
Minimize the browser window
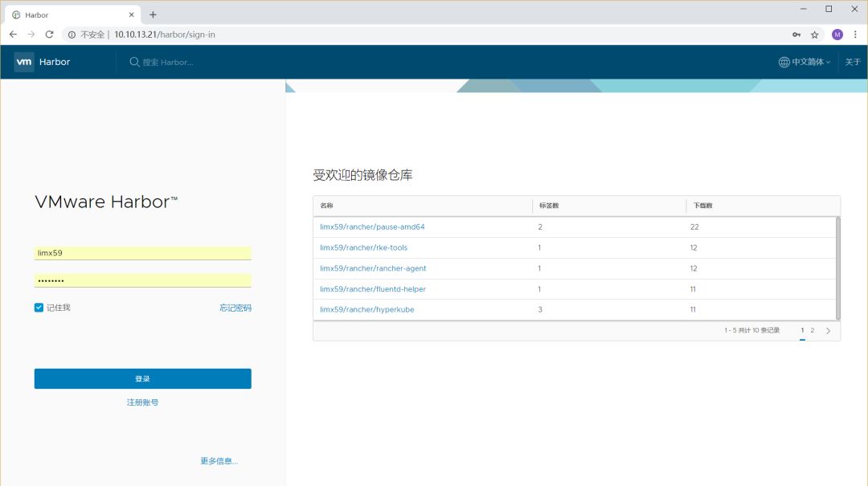pos(803,9)
